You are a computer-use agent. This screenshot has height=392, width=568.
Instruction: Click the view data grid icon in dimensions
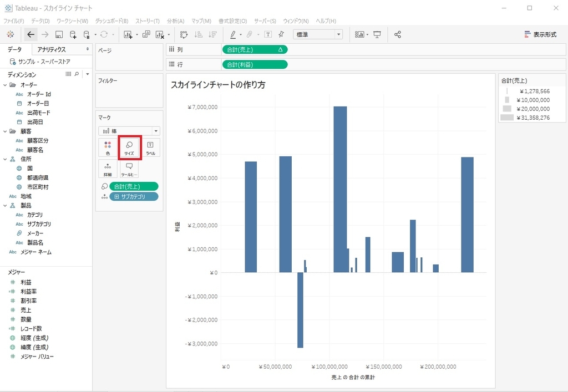pyautogui.click(x=68, y=74)
